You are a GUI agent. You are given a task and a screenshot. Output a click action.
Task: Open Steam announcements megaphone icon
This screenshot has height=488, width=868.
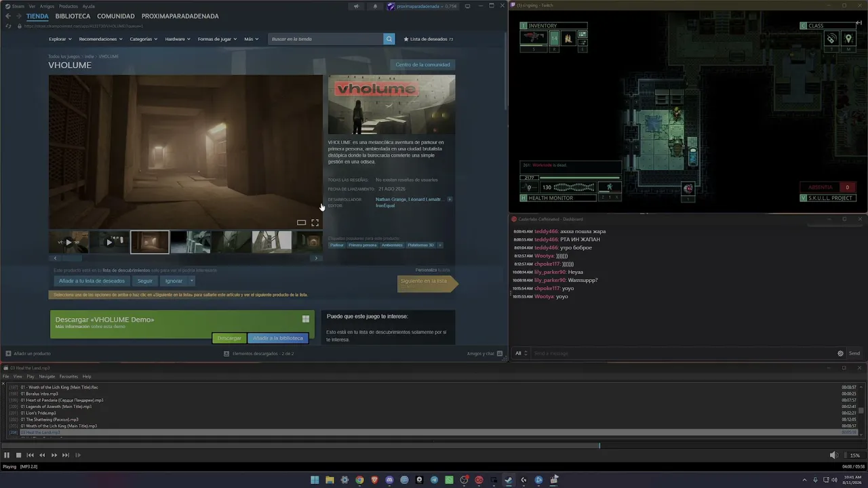coord(356,6)
